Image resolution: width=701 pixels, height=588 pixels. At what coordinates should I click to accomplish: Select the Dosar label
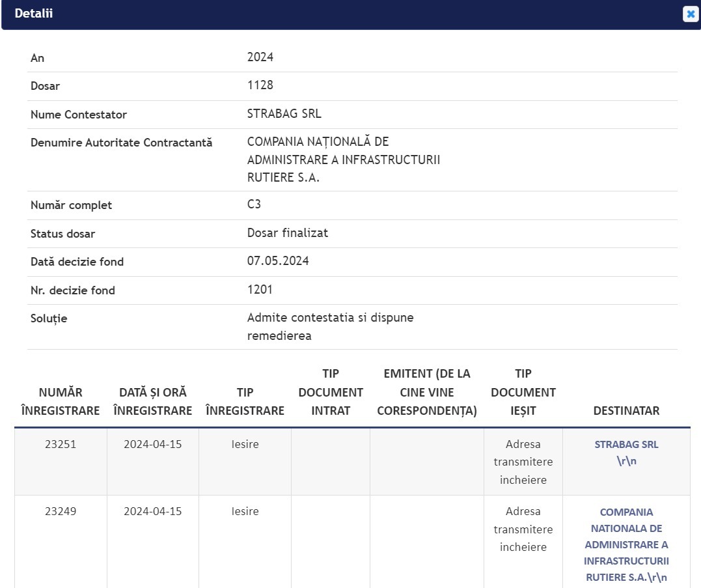pyautogui.click(x=45, y=87)
